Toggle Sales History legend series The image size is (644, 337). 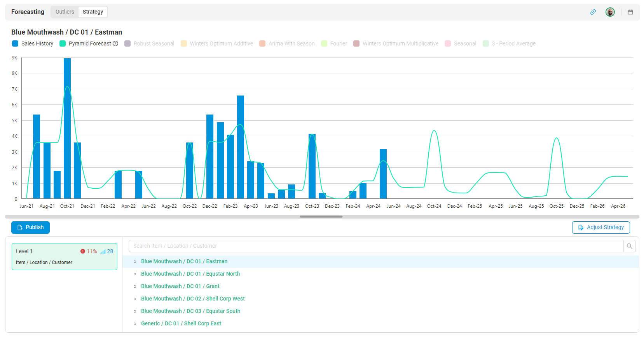[33, 43]
